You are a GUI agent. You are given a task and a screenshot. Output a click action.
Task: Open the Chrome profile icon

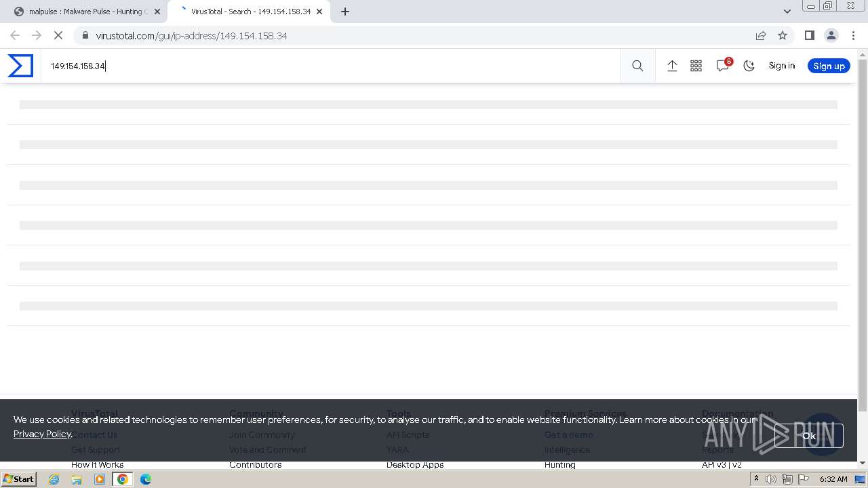(x=831, y=35)
